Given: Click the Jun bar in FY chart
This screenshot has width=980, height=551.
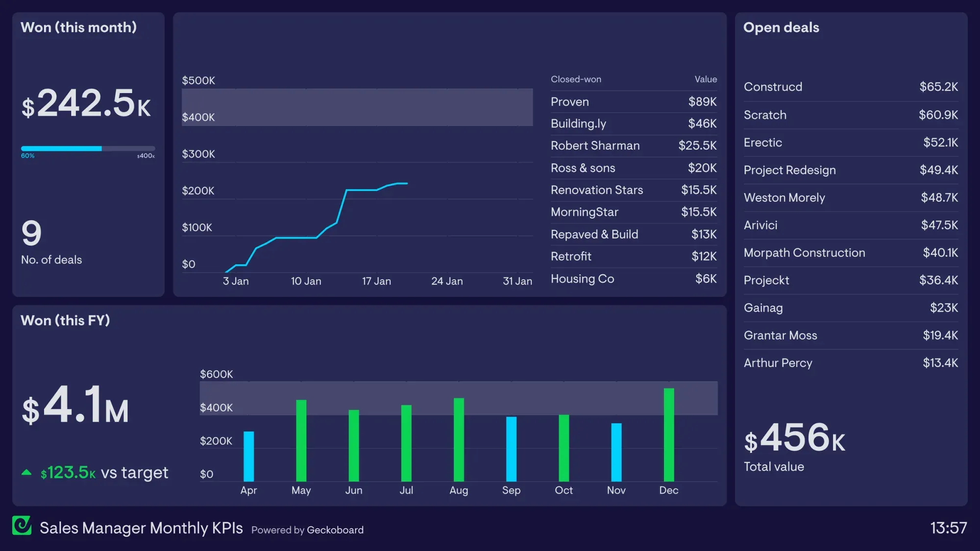Looking at the screenshot, I should 354,446.
